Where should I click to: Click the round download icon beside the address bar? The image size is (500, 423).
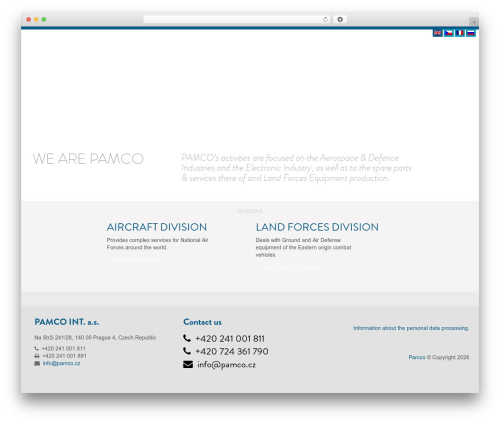(x=340, y=19)
